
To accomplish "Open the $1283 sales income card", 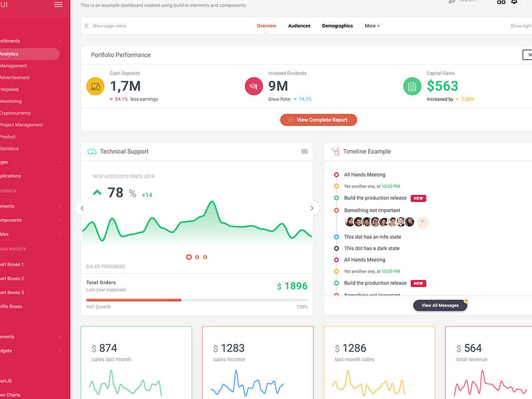I will tap(257, 363).
